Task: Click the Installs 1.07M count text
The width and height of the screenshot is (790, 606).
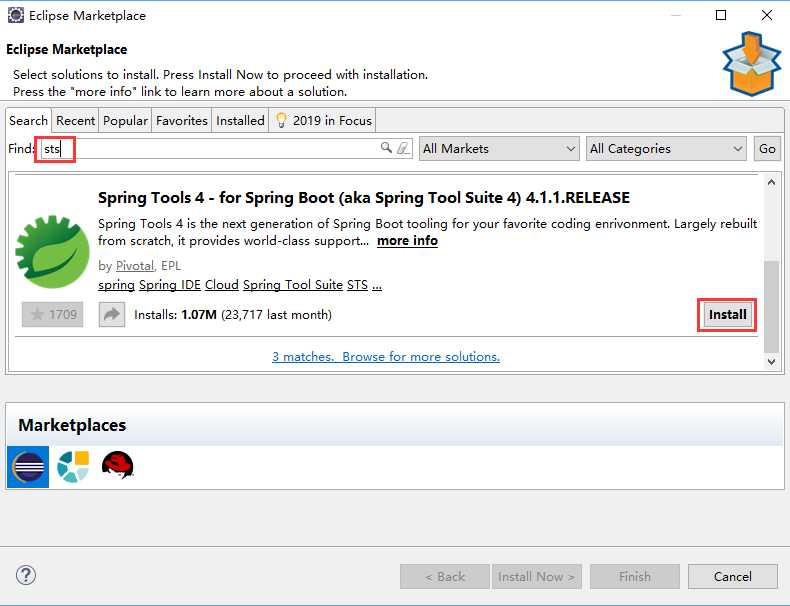Action: click(x=233, y=315)
